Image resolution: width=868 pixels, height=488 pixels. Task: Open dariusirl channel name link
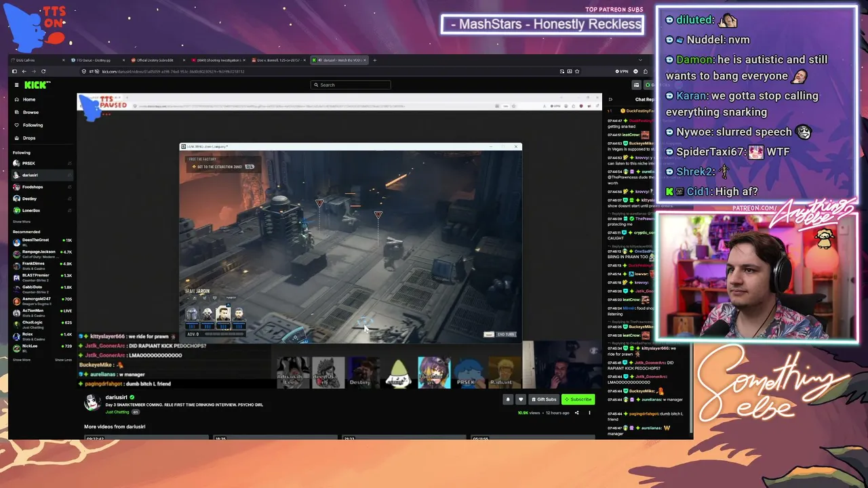(x=116, y=397)
